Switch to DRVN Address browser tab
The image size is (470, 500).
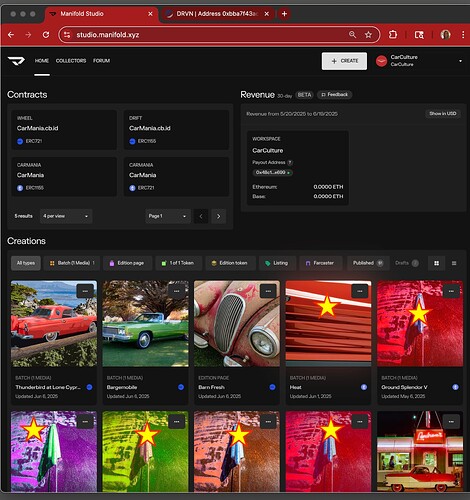coord(217,14)
